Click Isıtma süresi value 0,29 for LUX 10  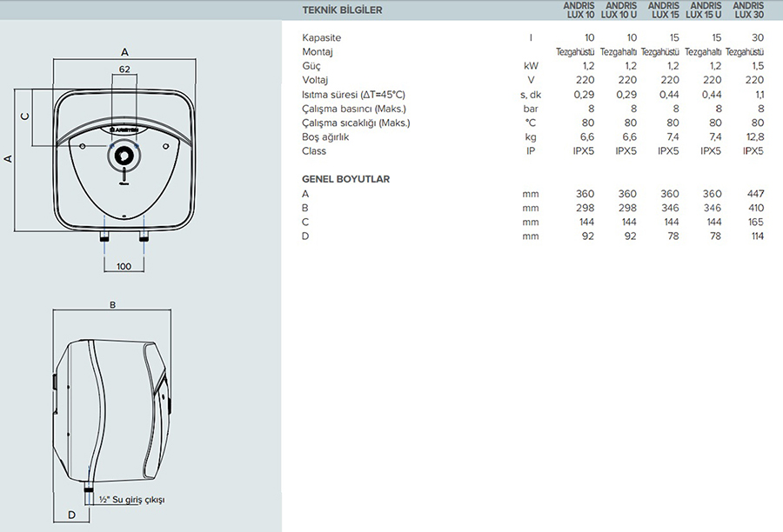tap(585, 95)
